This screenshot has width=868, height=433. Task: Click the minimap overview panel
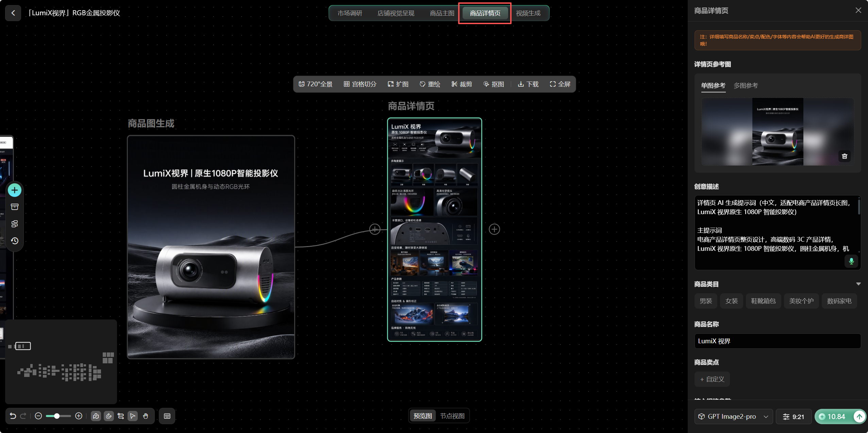[61, 362]
